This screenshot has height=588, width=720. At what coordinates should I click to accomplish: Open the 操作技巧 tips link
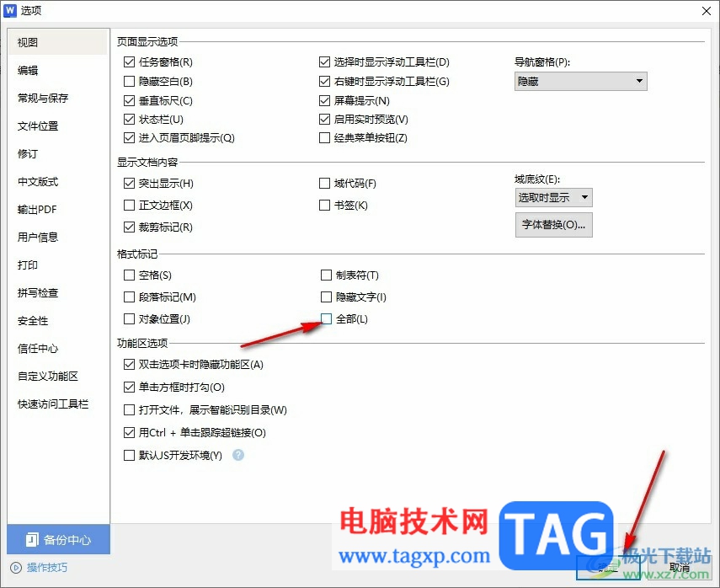[47, 568]
